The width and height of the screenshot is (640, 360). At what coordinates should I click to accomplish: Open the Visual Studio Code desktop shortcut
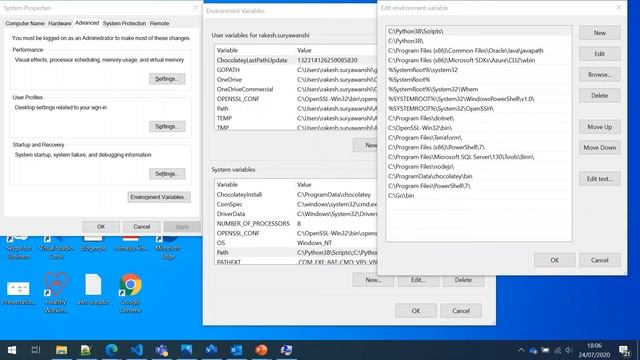[x=56, y=248]
